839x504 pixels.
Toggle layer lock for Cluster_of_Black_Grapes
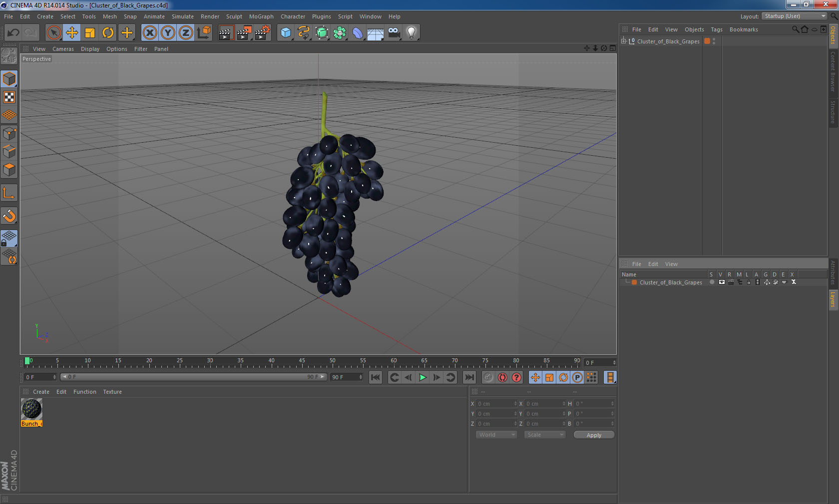pyautogui.click(x=749, y=282)
